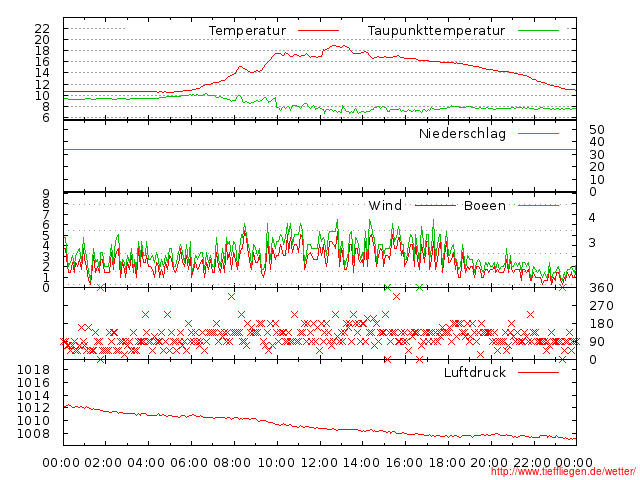Image resolution: width=640 pixels, height=480 pixels.
Task: Click the 1016 pressure axis value
Action: pos(33,382)
